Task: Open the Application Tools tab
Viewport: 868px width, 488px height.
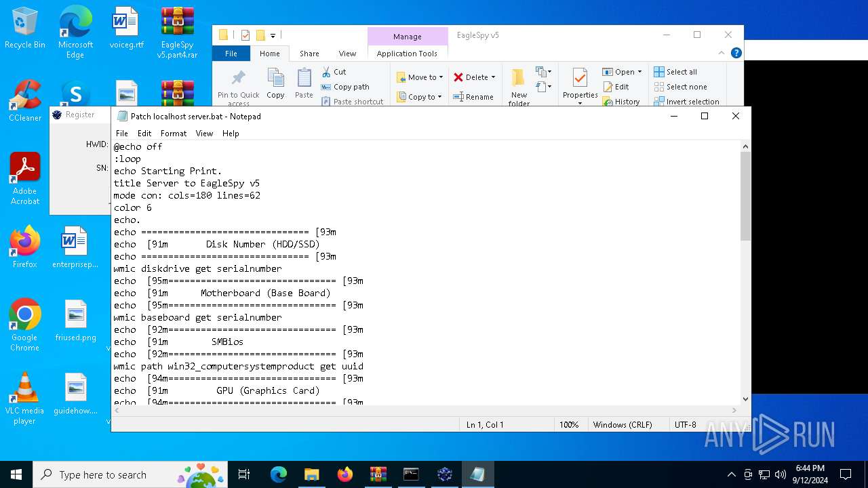Action: coord(407,54)
